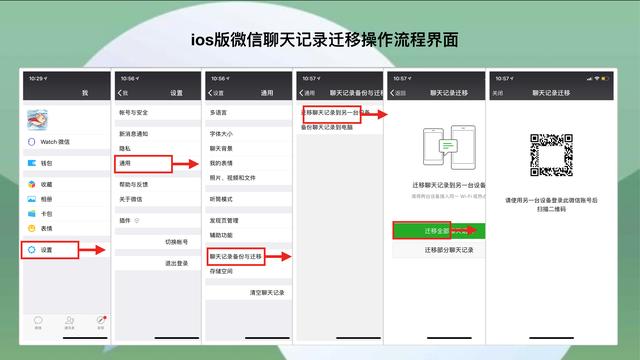This screenshot has height=360, width=640.
Task: Click green 迁移全部 button
Action: (439, 231)
